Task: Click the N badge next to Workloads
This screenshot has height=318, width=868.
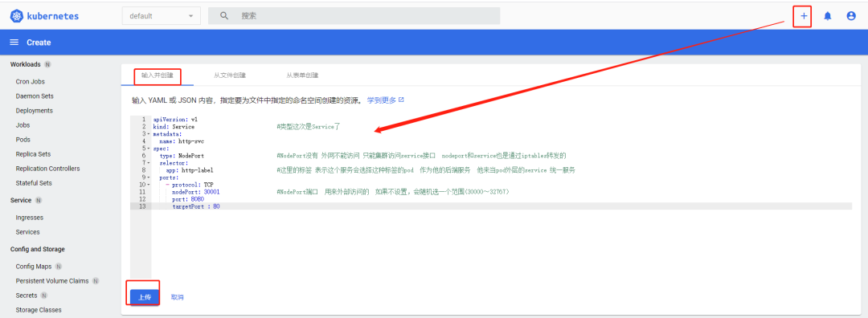Action: point(47,65)
